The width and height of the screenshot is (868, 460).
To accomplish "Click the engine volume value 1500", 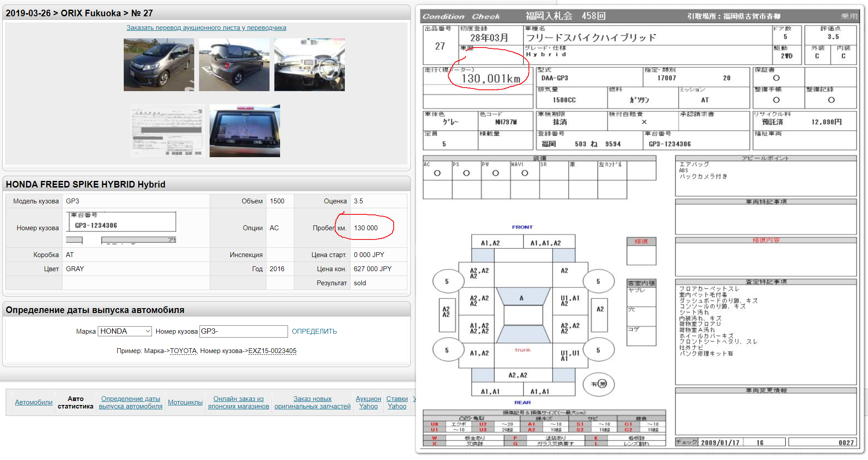I will (277, 201).
